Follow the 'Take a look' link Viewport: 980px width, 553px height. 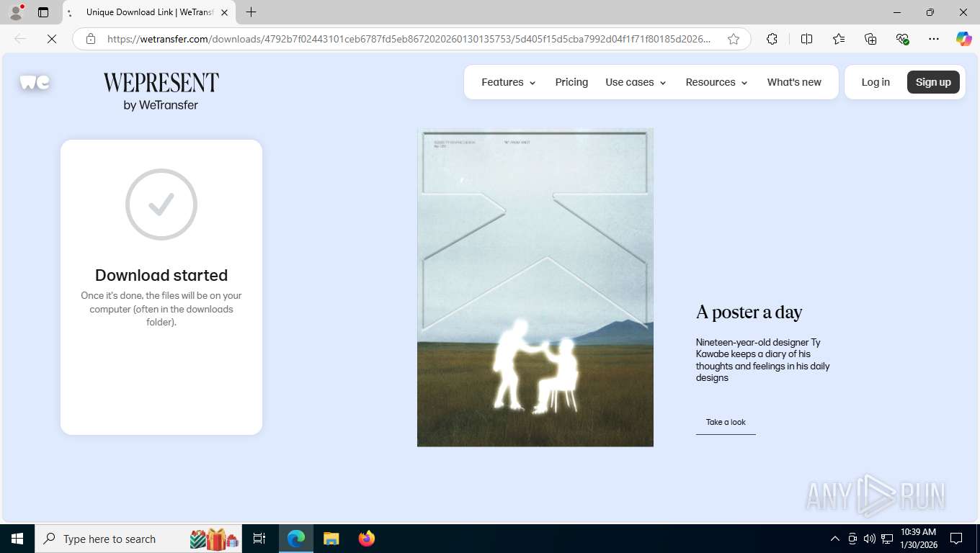(726, 422)
